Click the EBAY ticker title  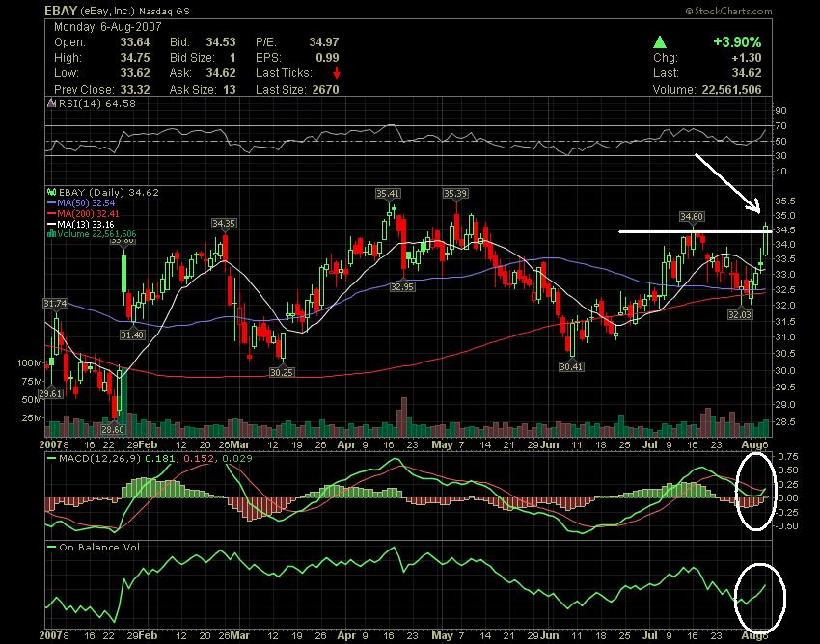[x=61, y=11]
